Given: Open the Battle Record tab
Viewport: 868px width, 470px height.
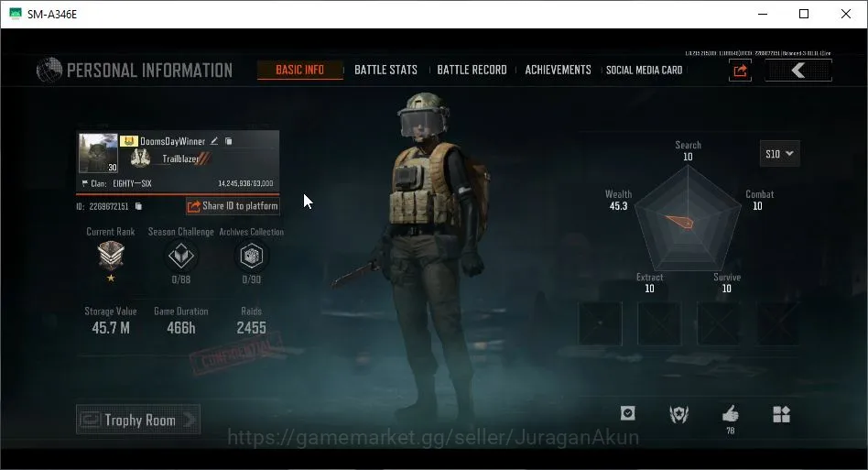Looking at the screenshot, I should (472, 70).
